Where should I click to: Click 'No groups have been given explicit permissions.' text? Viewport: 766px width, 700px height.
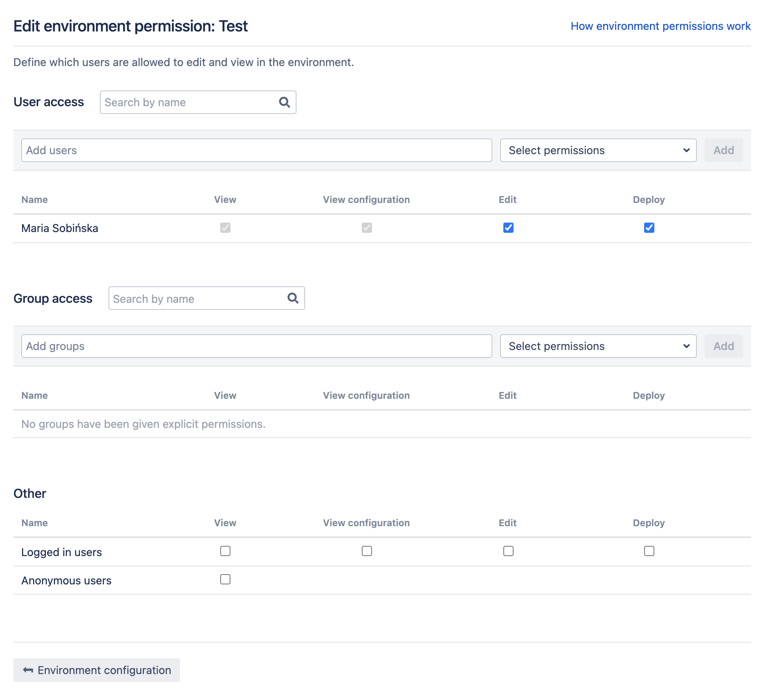coord(144,424)
